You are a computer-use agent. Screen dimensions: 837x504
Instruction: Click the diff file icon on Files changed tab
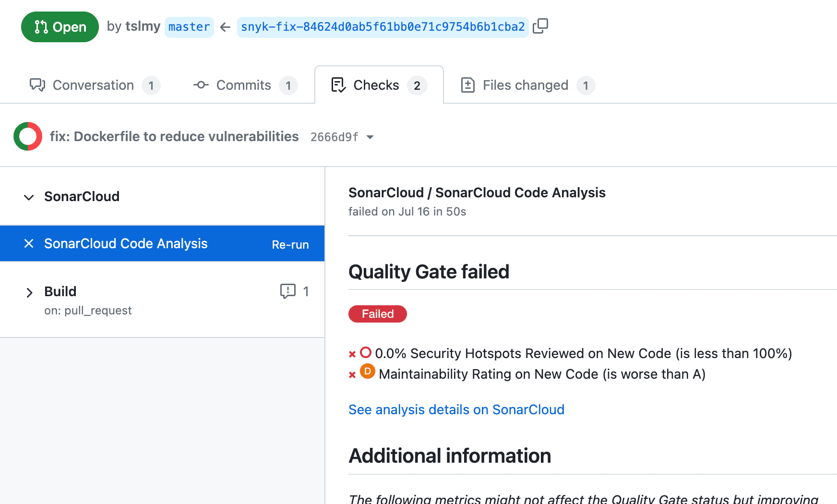(x=468, y=85)
